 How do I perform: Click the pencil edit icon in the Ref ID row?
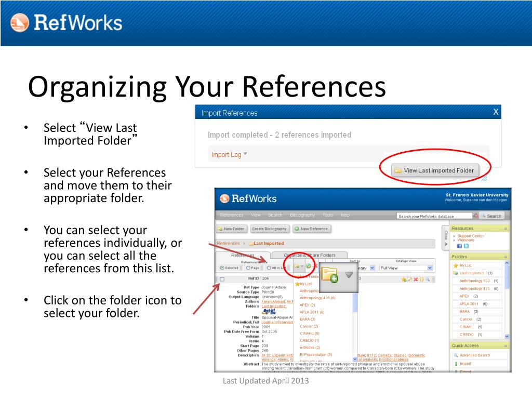(x=410, y=280)
